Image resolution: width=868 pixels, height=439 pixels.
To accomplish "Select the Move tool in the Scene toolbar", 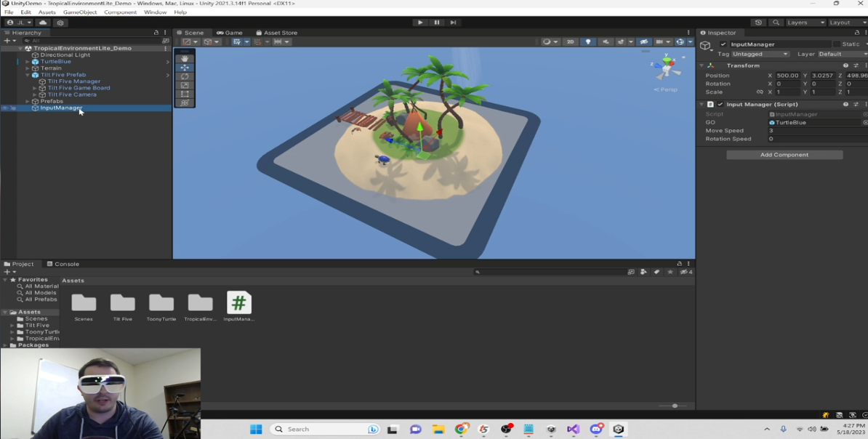I will pos(185,68).
